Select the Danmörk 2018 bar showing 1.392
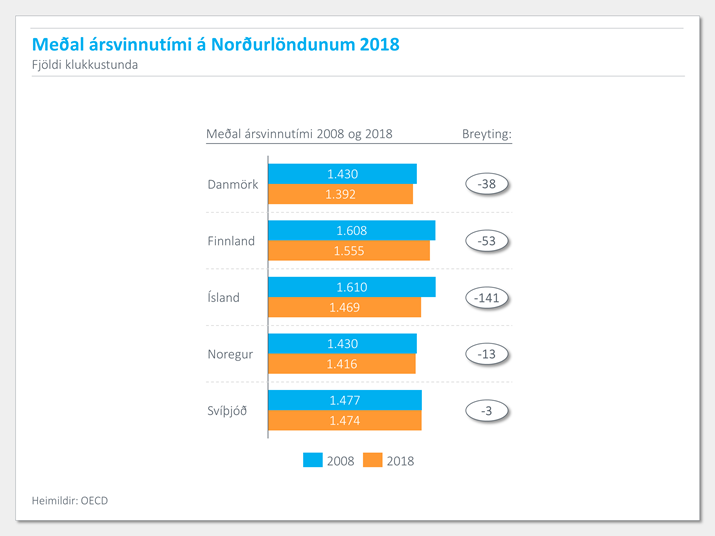The image size is (715, 536). (x=340, y=194)
